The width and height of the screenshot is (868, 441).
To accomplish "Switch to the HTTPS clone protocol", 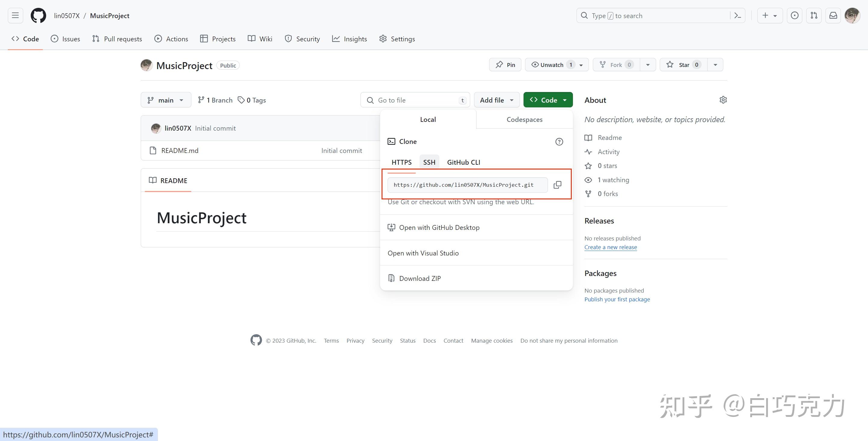I will click(401, 162).
